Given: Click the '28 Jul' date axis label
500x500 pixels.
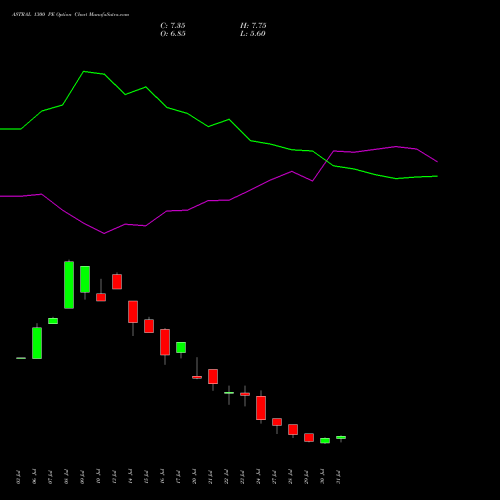Looking at the screenshot, I should coord(290,477).
